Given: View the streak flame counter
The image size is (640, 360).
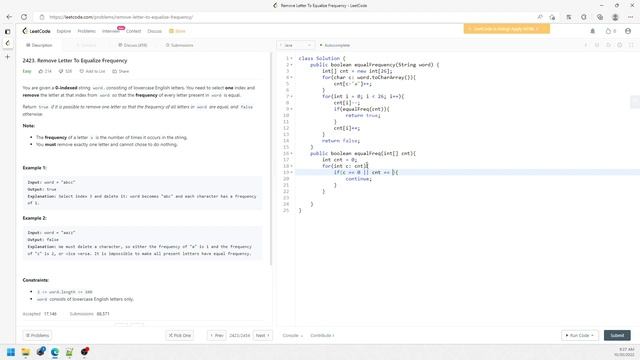Looking at the screenshot, I should [611, 31].
